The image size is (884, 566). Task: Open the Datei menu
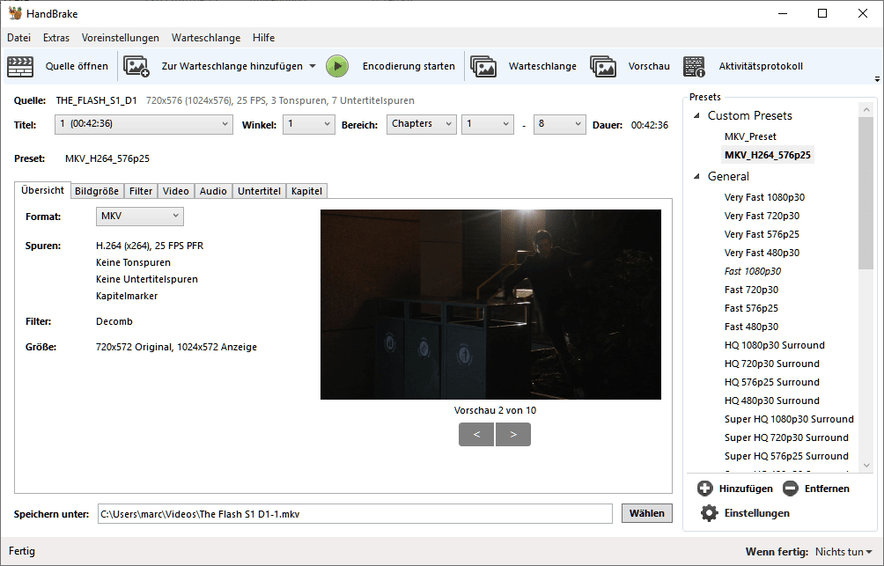click(x=19, y=38)
